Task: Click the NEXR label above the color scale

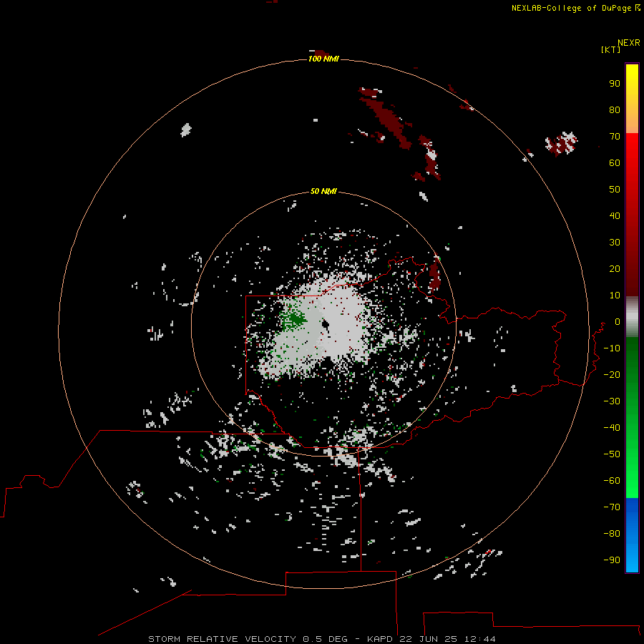Action: click(629, 43)
